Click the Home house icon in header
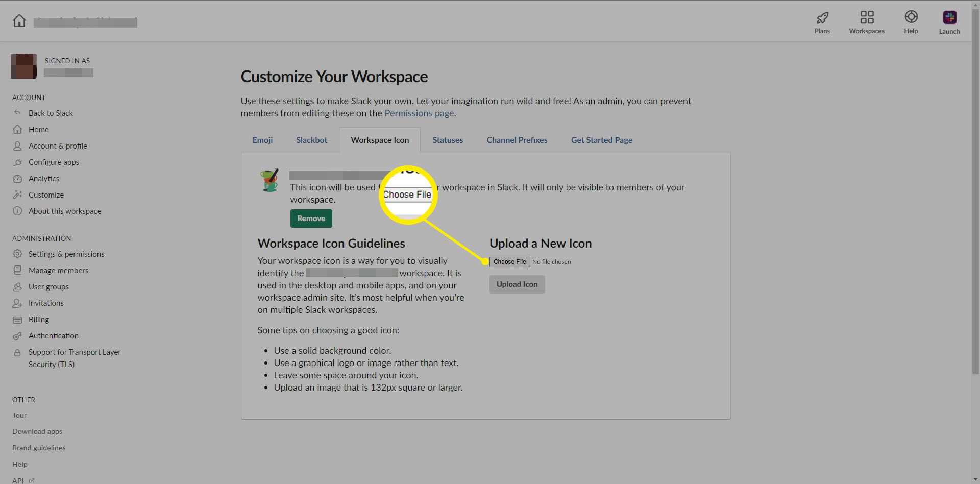Image resolution: width=980 pixels, height=484 pixels. tap(19, 21)
